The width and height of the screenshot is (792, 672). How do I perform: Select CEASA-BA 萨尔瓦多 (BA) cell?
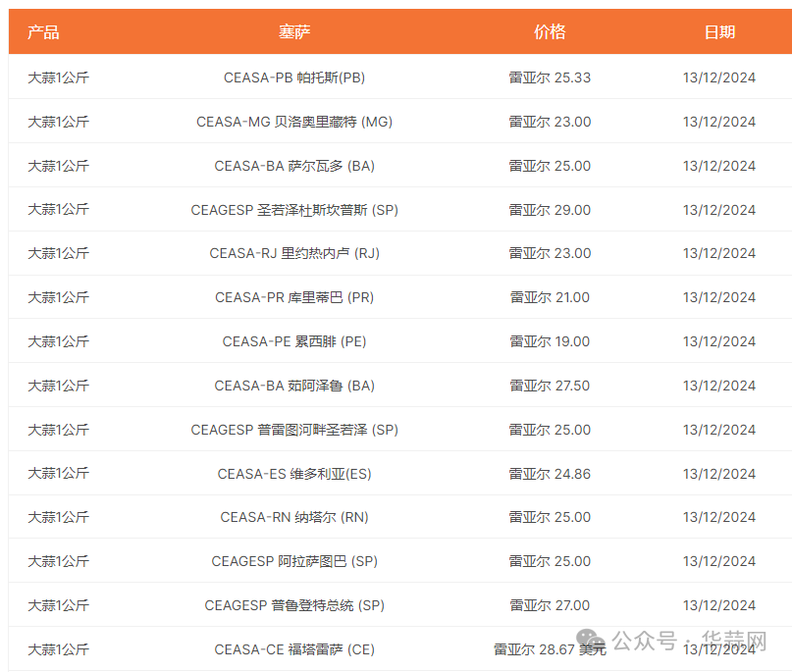(294, 166)
